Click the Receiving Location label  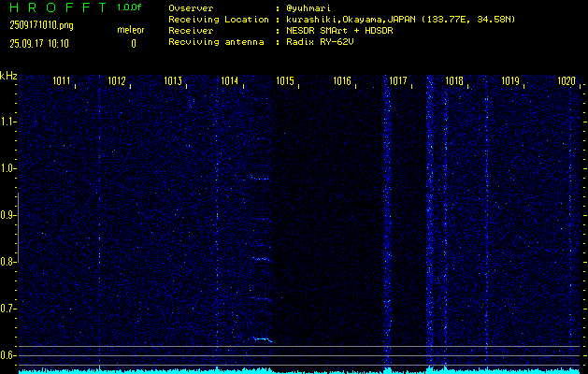[219, 20]
